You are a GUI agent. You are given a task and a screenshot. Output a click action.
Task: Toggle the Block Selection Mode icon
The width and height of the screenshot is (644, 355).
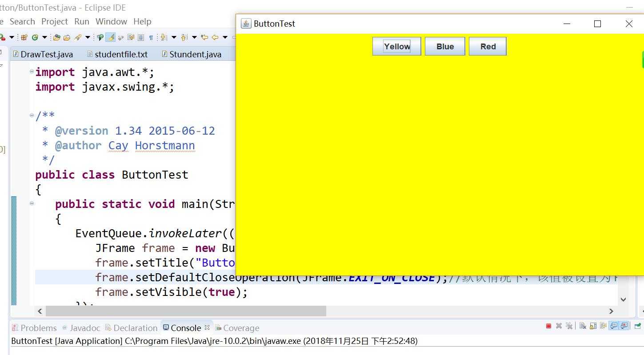pos(141,37)
